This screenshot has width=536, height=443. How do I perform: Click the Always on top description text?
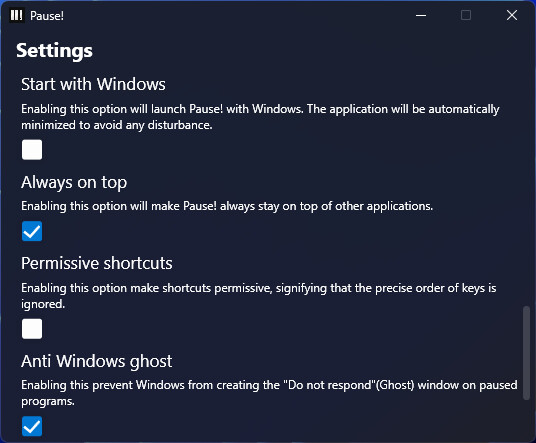click(227, 206)
